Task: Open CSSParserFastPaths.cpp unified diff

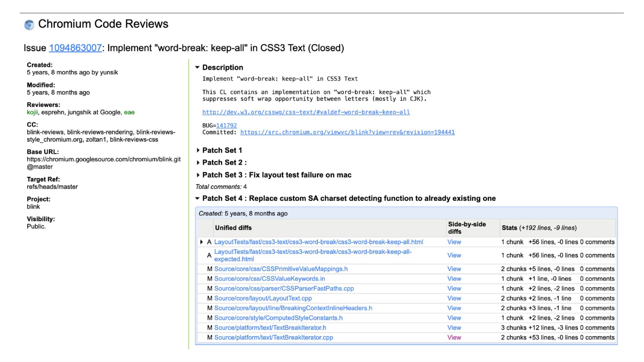Action: pyautogui.click(x=284, y=288)
